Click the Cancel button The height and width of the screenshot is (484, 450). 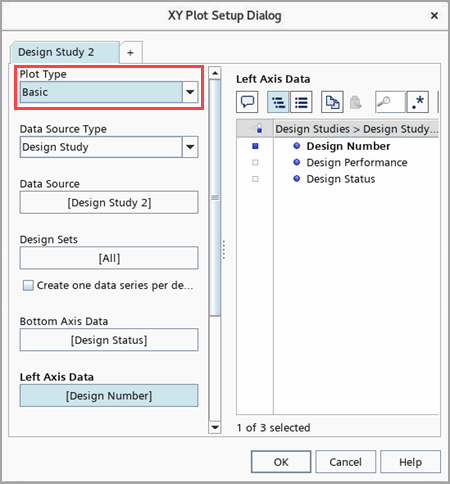coord(346,462)
